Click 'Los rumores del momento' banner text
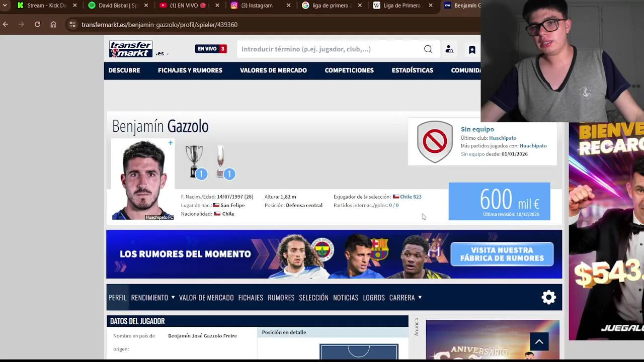The image size is (644, 362). click(x=185, y=254)
